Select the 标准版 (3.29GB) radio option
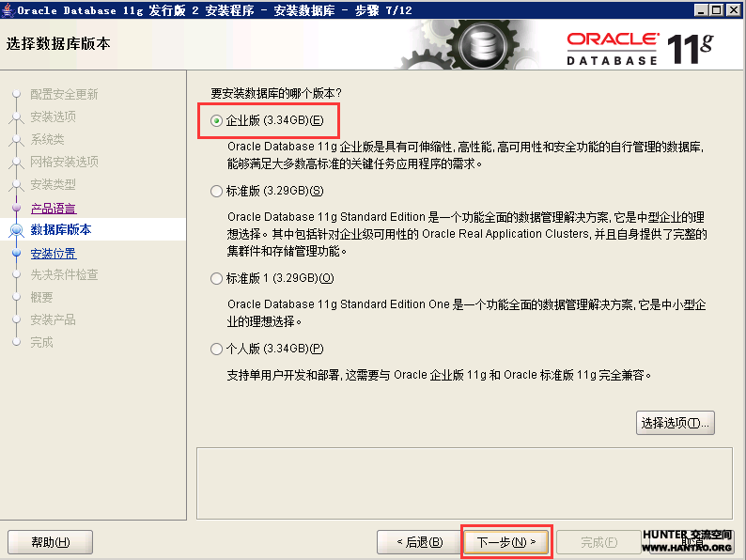The image size is (746, 560). [217, 191]
